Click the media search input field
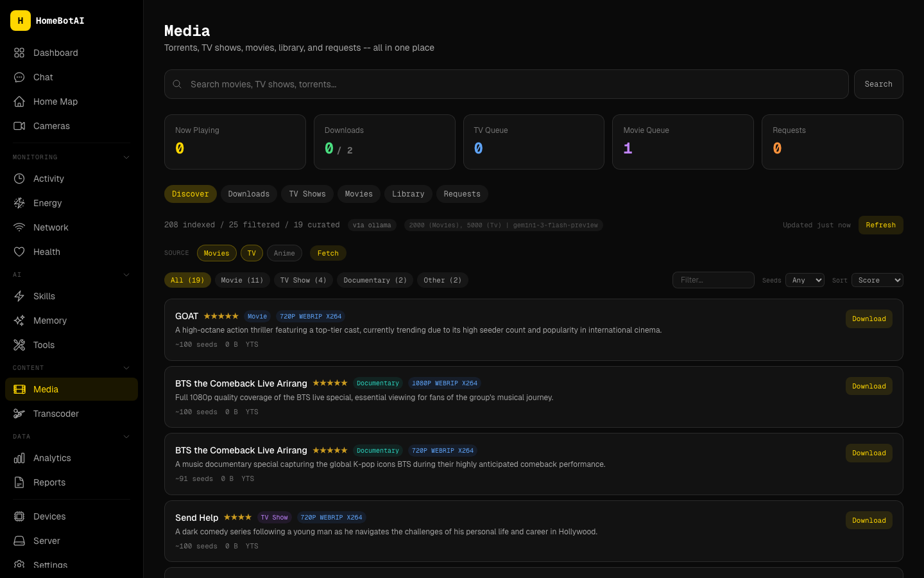This screenshot has width=924, height=578. click(x=506, y=84)
